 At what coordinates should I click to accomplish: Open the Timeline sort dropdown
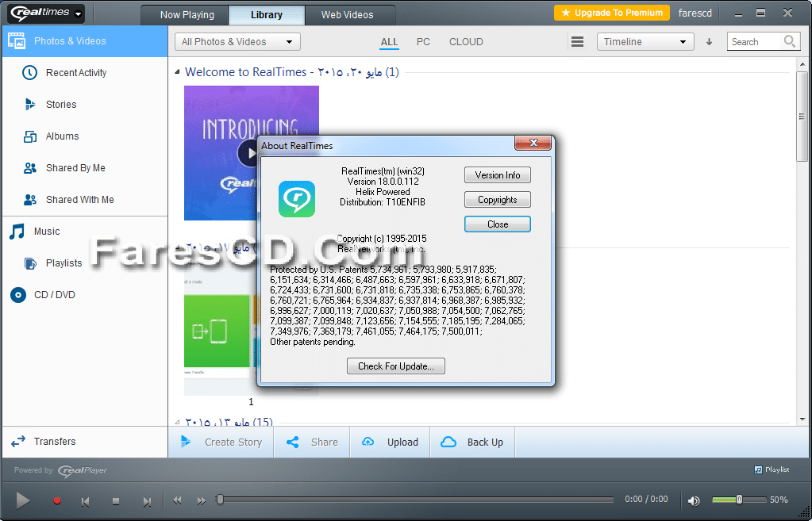click(x=645, y=42)
